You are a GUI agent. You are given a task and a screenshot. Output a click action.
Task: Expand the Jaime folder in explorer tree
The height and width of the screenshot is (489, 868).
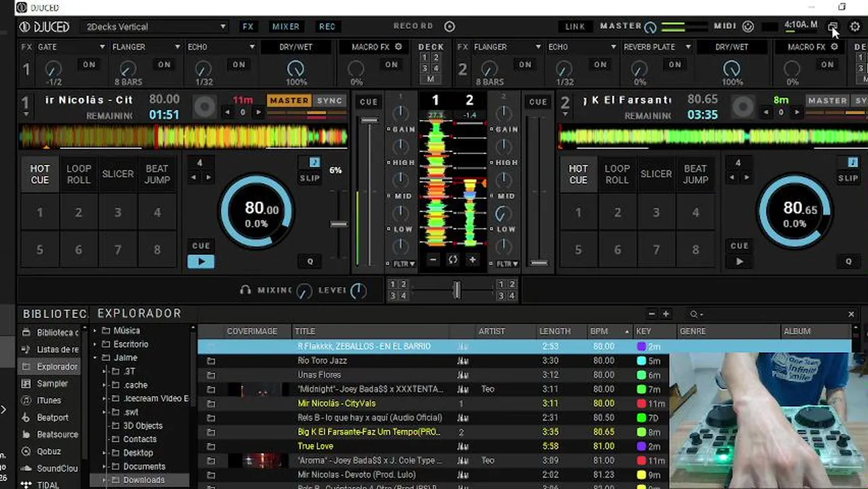95,358
